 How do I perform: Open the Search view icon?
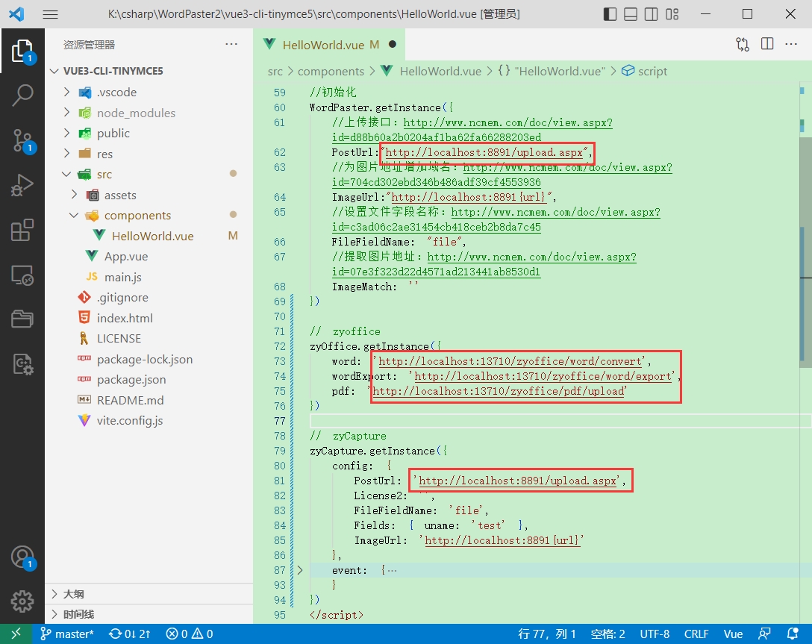(x=22, y=96)
